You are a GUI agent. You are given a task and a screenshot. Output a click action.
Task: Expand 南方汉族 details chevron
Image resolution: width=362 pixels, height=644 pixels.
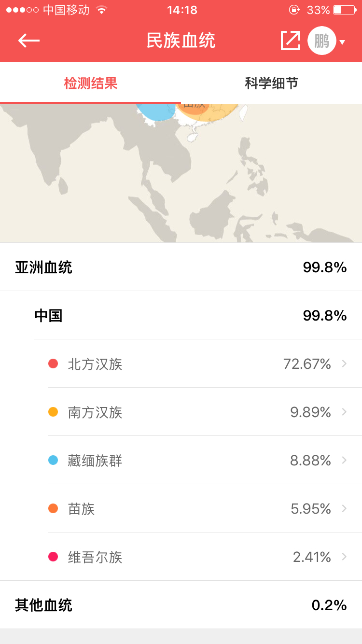point(344,412)
